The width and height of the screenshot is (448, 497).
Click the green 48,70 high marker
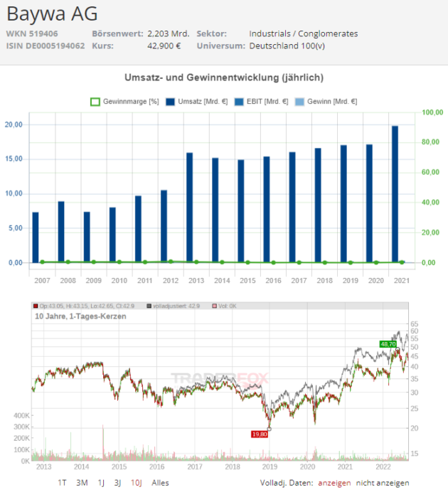(x=388, y=344)
